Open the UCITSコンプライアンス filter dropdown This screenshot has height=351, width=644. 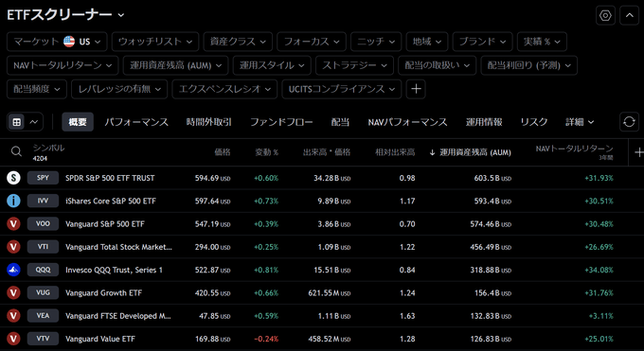tap(341, 89)
